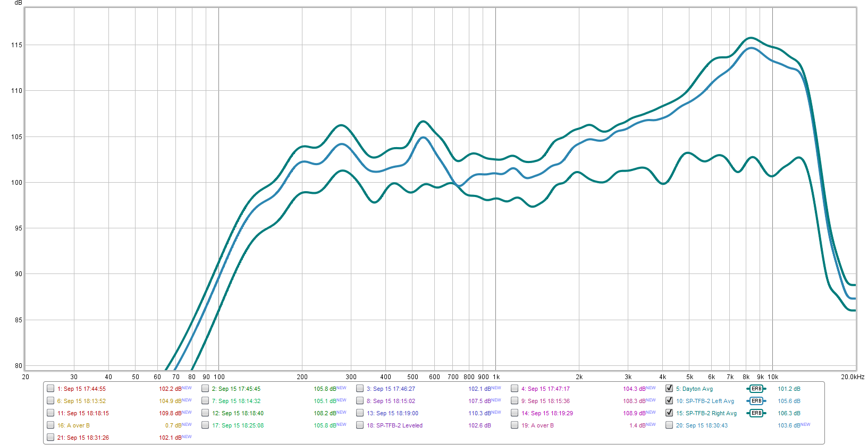Enable trace 4: Sep 15 17:47:17 checkbox
Screen dimensions: 868x445
[515, 388]
